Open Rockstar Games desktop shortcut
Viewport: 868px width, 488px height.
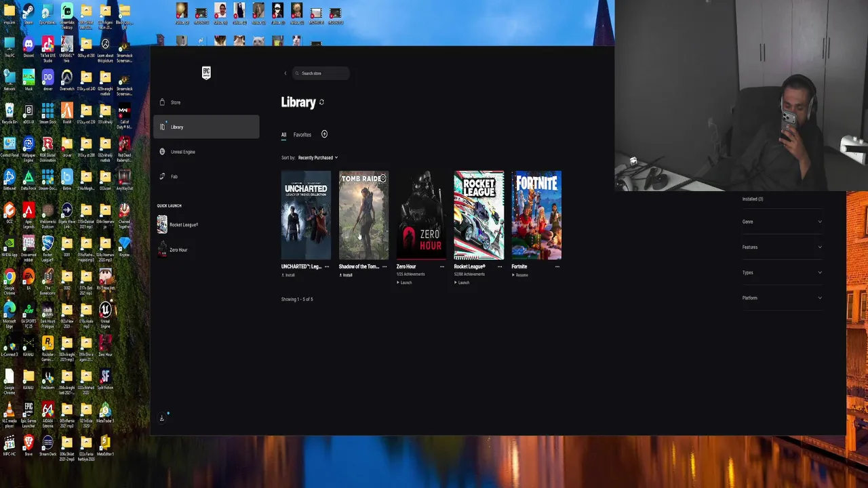47,348
